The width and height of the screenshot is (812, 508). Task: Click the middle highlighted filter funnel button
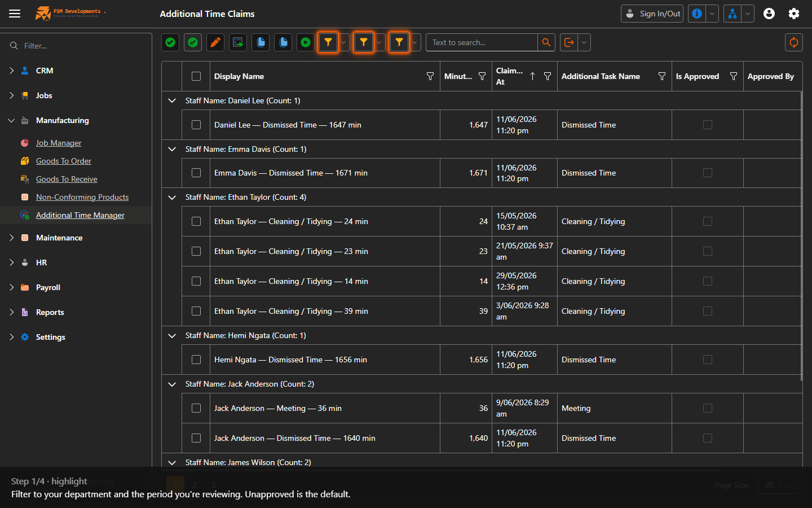tap(364, 42)
